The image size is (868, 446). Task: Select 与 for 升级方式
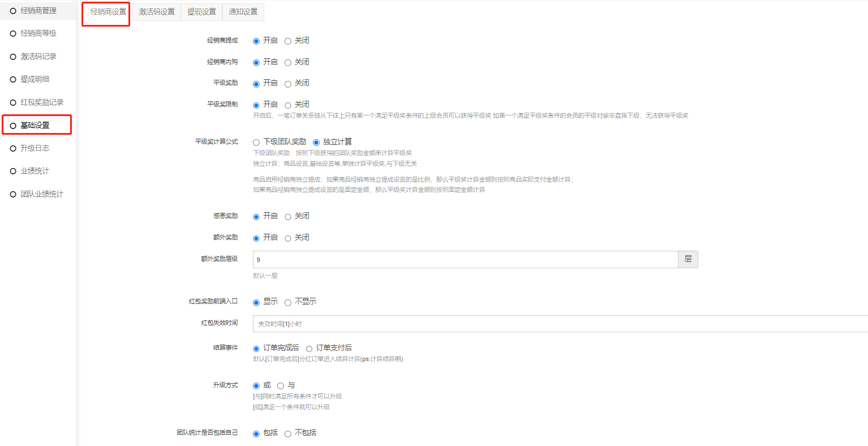(x=281, y=386)
